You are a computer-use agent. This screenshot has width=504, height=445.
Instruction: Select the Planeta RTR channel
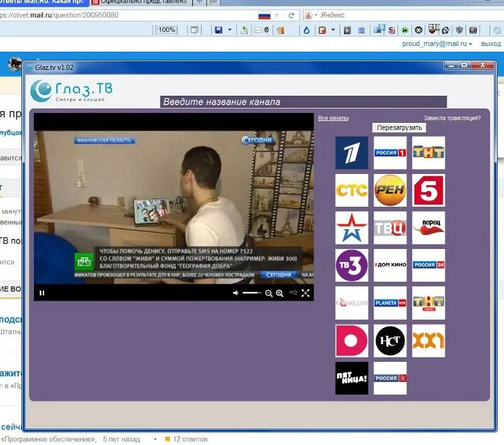coord(390,303)
